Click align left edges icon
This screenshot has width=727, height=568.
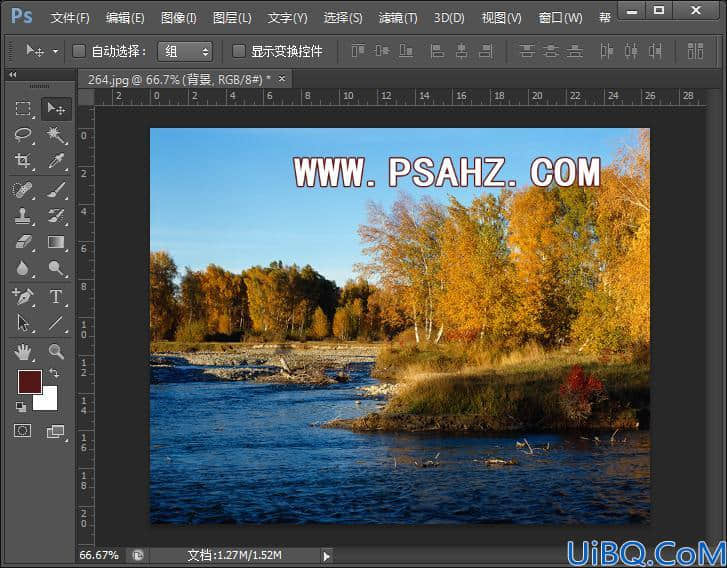click(437, 51)
